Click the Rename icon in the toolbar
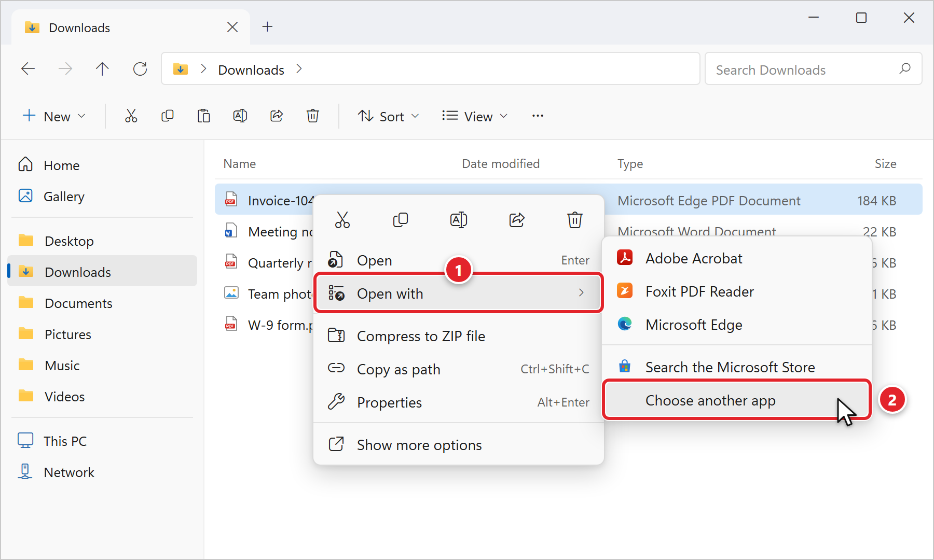 240,116
